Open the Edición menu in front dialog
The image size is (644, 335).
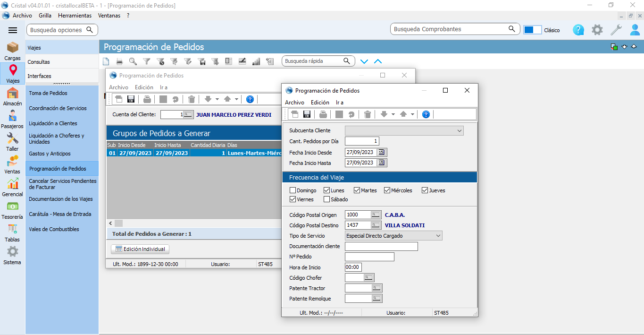pyautogui.click(x=320, y=103)
